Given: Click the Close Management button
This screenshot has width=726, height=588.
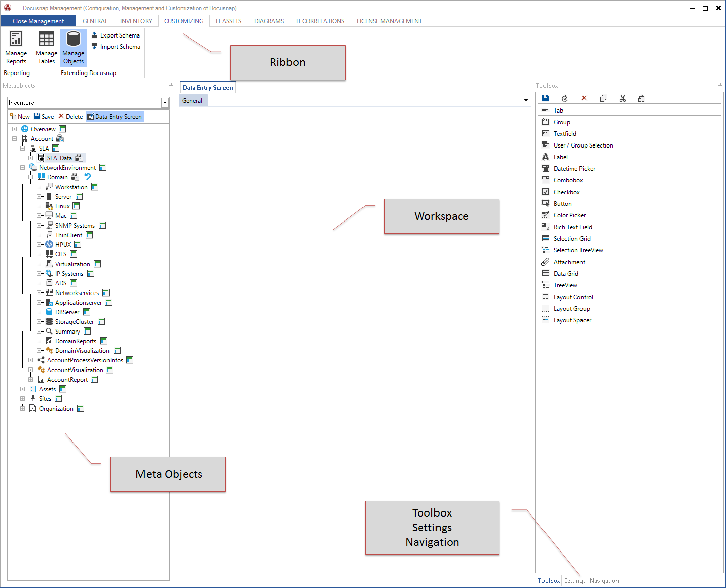Looking at the screenshot, I should (x=38, y=21).
